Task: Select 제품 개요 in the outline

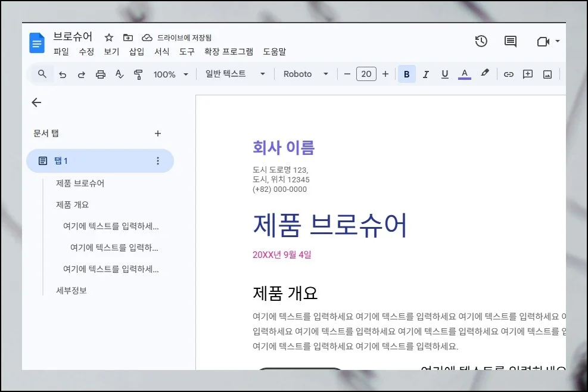Action: tap(71, 204)
